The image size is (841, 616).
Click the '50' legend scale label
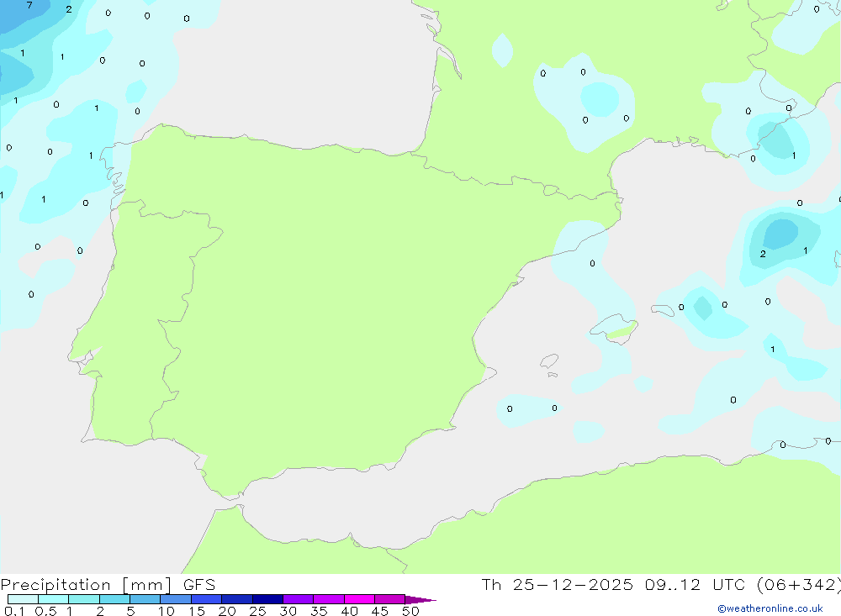click(411, 611)
